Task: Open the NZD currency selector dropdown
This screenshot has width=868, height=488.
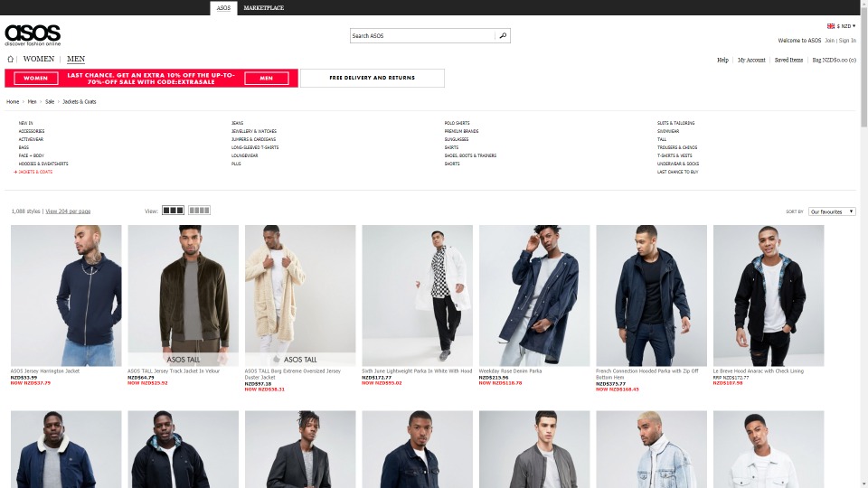Action: (x=847, y=26)
